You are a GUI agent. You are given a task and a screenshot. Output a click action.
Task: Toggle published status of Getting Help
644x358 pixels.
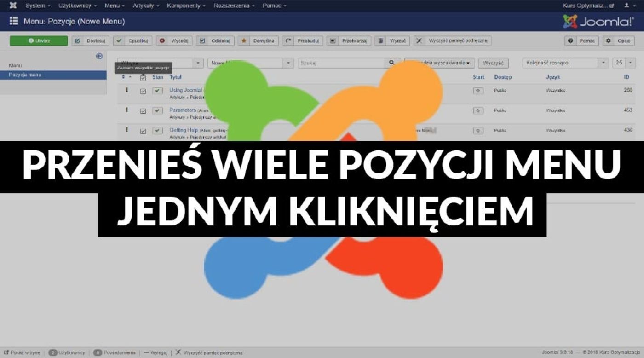pos(158,130)
